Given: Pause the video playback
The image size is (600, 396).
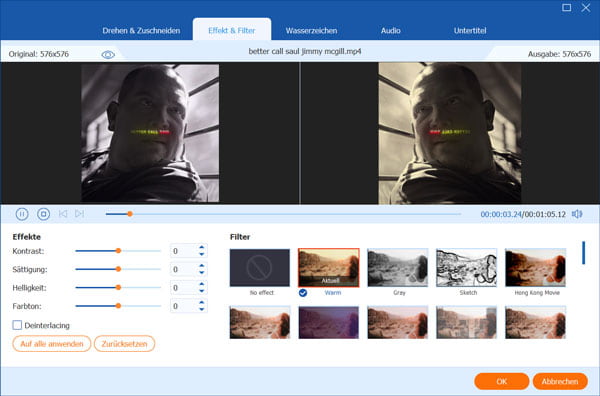Looking at the screenshot, I should tap(22, 214).
